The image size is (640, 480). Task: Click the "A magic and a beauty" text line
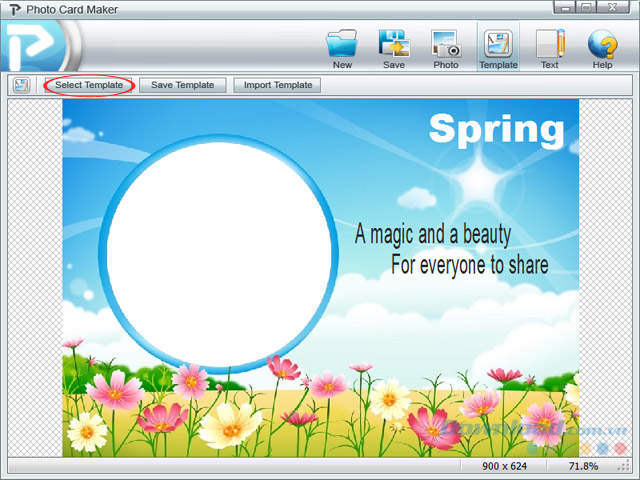coord(432,235)
